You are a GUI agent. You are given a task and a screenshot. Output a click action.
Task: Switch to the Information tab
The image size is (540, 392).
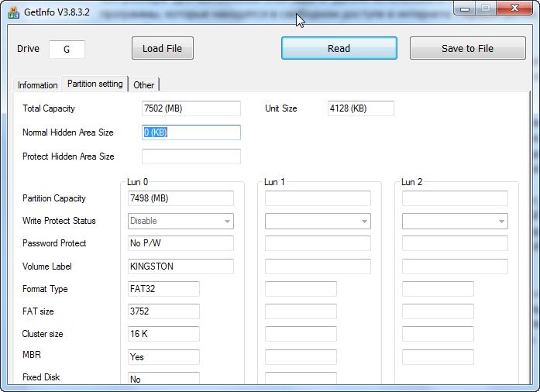(37, 85)
